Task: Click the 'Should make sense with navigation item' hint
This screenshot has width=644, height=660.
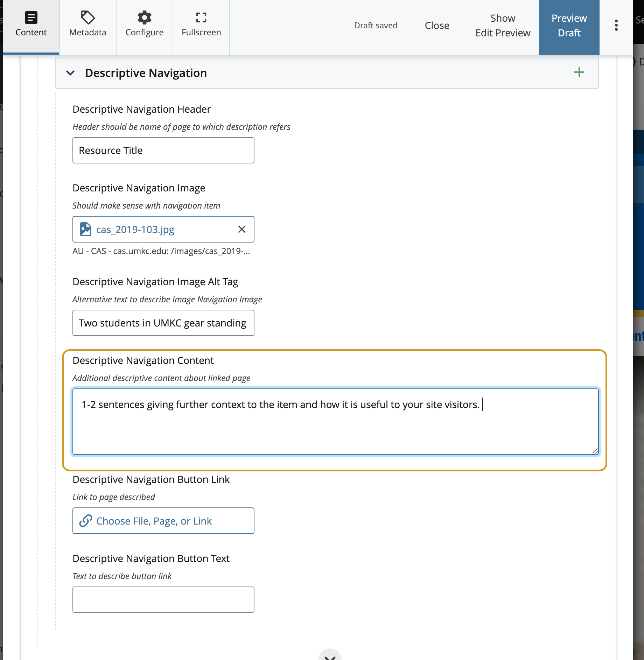Action: 146,205
